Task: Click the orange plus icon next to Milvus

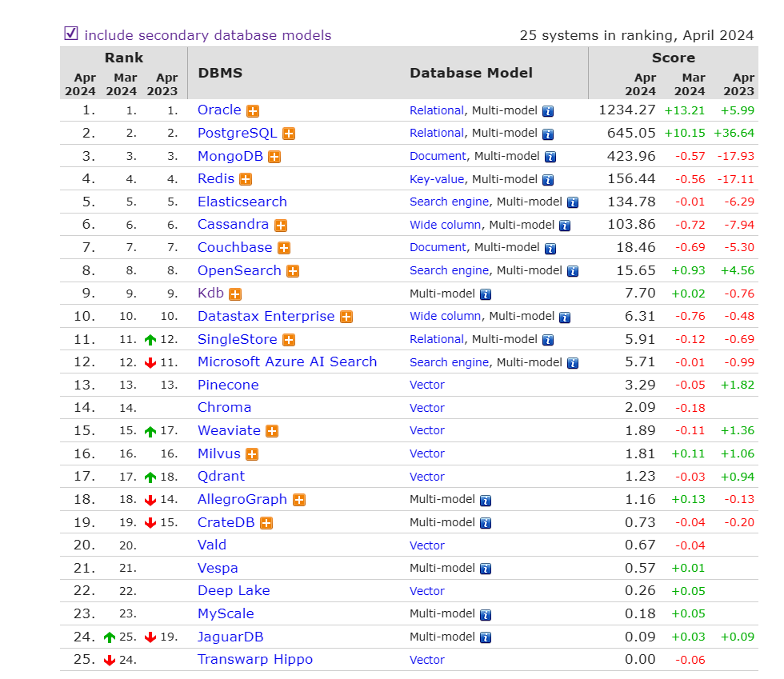Action: [252, 454]
